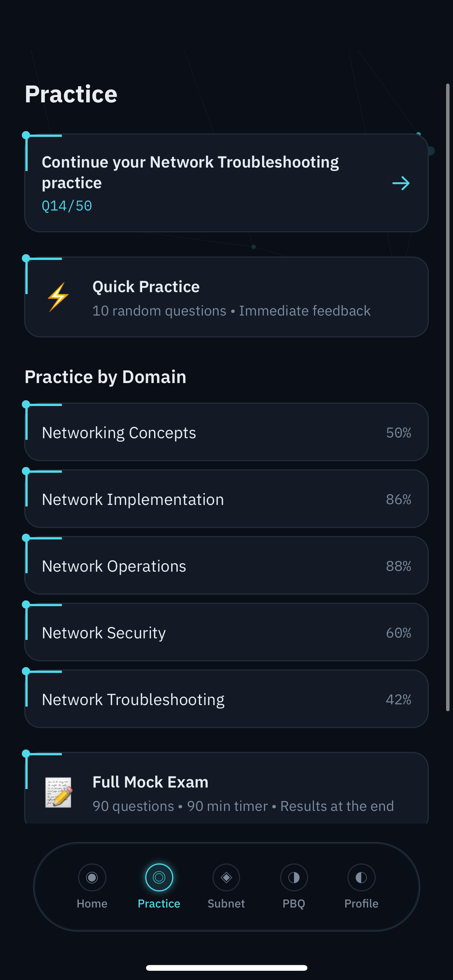Image resolution: width=453 pixels, height=980 pixels.
Task: Start Quick Practice with 10 random questions
Action: pos(226,297)
